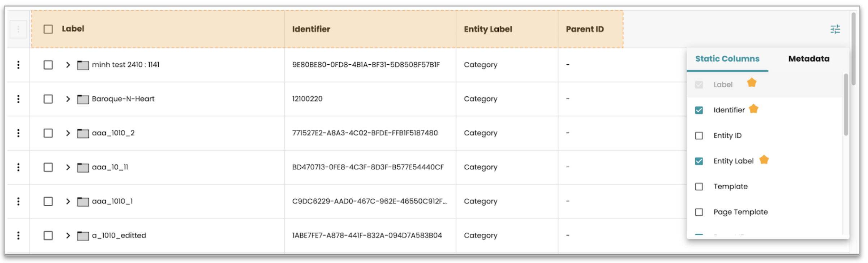The width and height of the screenshot is (868, 263).
Task: Expand the minh test 2410 : 1141 category
Action: pyautogui.click(x=68, y=65)
